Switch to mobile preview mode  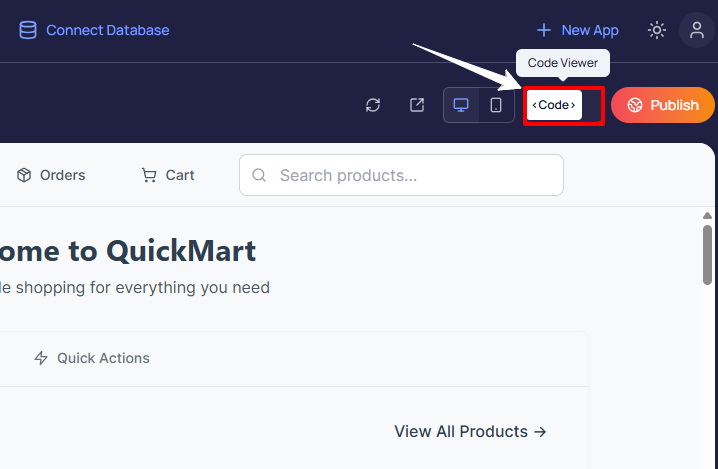coord(495,105)
